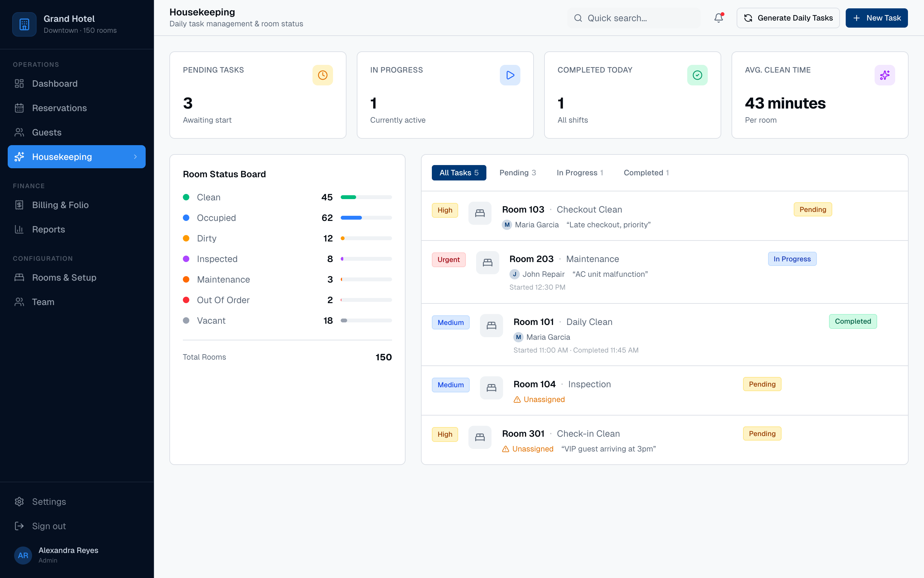Click John Repair's J avatar
Screen dimensions: 924x578
[515, 274]
